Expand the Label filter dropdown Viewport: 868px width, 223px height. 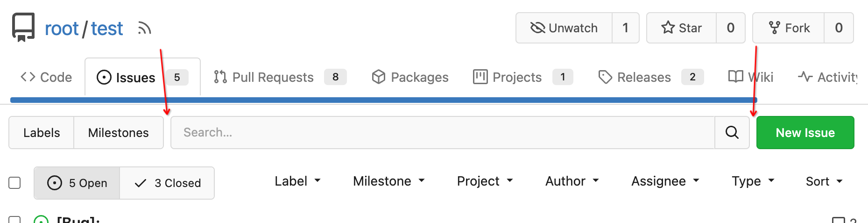coord(297,181)
